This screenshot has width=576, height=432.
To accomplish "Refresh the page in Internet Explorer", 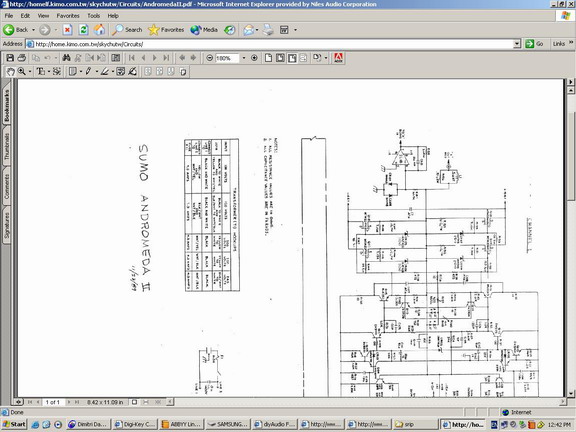I will click(x=83, y=30).
